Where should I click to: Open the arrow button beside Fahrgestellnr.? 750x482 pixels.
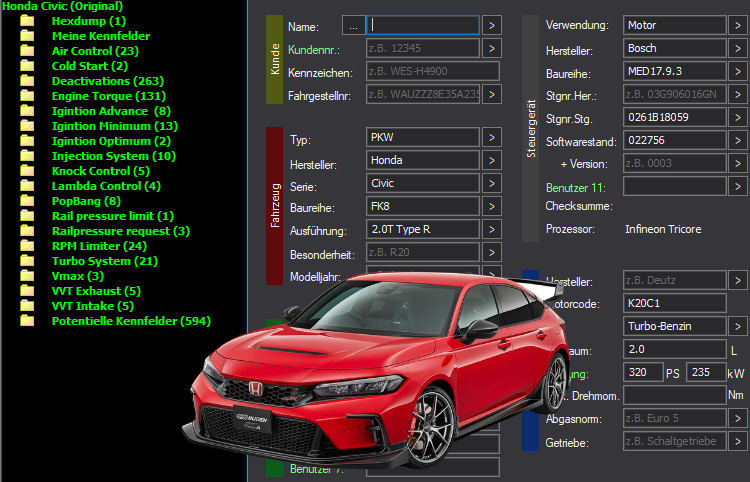[492, 94]
